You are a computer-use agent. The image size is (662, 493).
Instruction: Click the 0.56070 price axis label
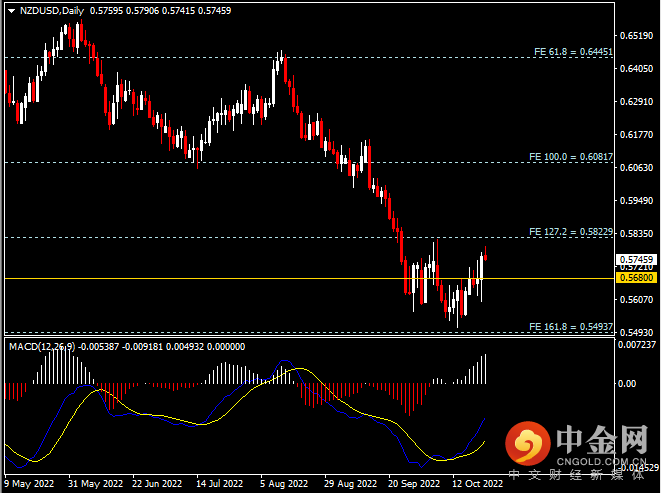point(636,300)
